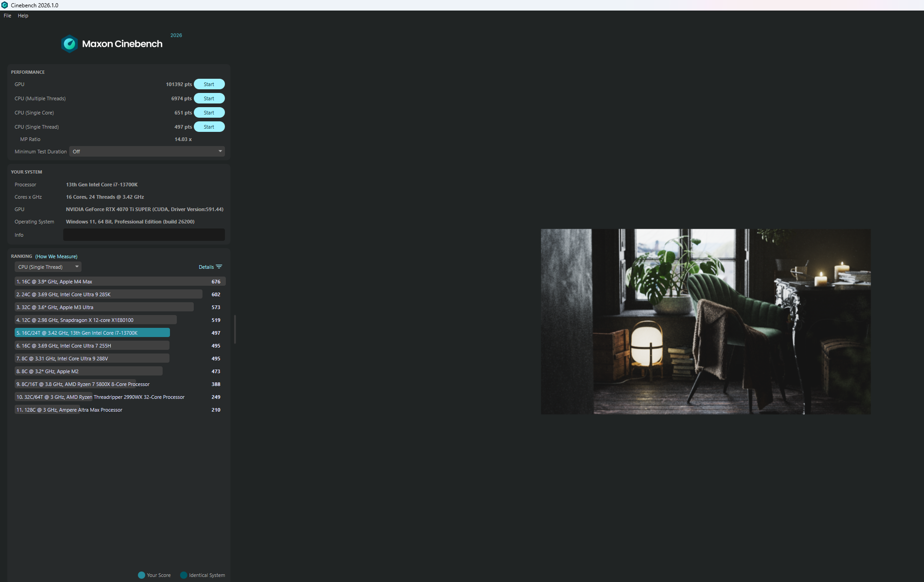Open the How We Measure link
Screen dimensions: 924x582
pyautogui.click(x=56, y=256)
